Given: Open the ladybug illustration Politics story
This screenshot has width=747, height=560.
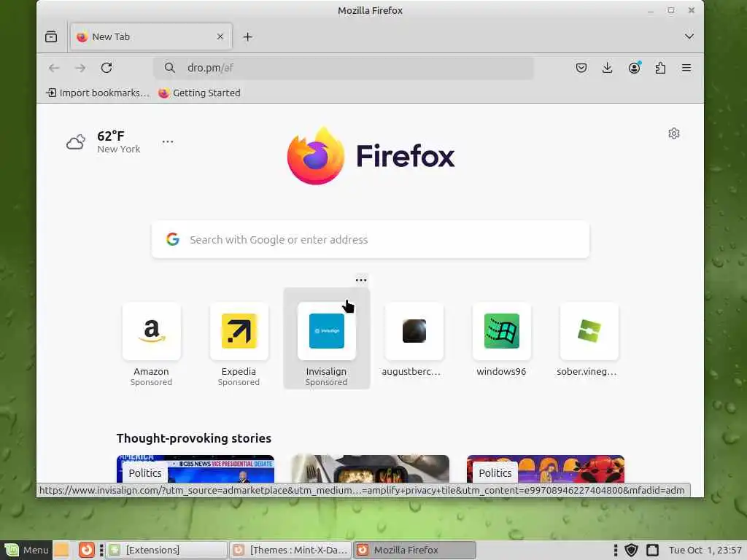Looking at the screenshot, I should 546,469.
